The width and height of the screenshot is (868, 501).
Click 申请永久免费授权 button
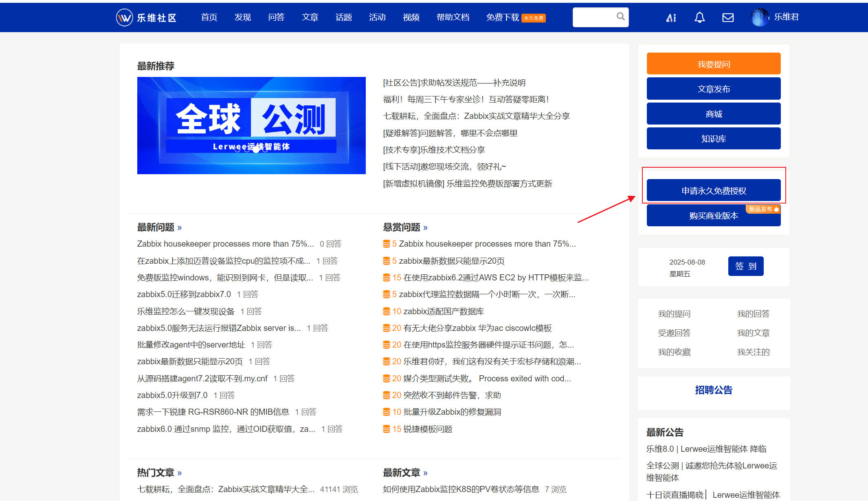pyautogui.click(x=714, y=190)
